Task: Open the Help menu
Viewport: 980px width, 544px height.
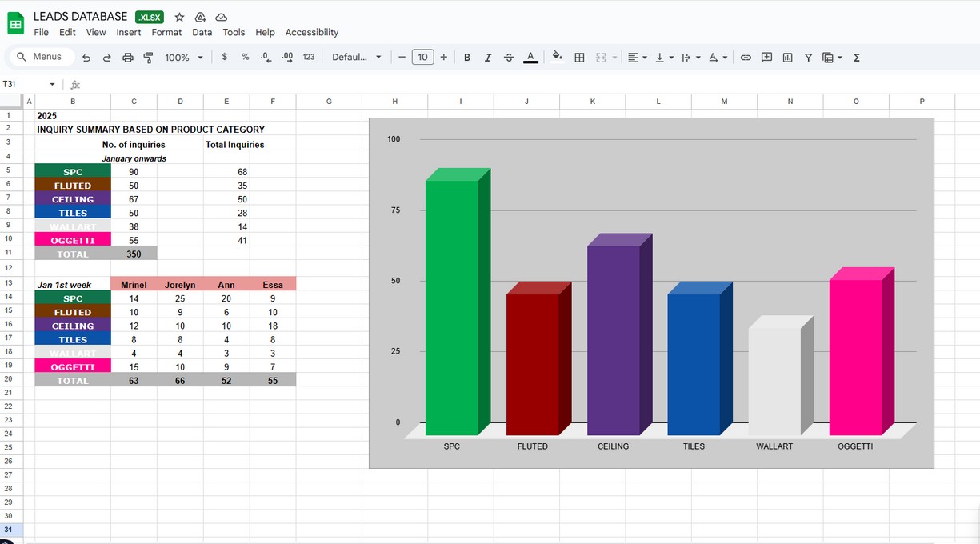Action: click(x=265, y=32)
